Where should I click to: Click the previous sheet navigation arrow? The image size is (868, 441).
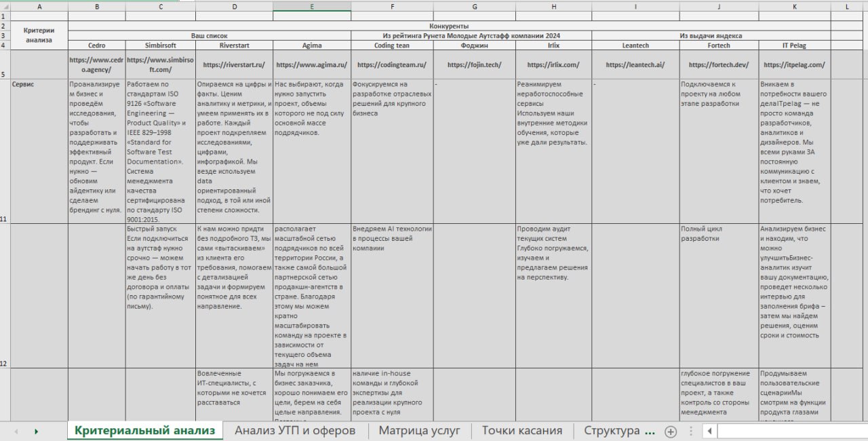(16, 431)
